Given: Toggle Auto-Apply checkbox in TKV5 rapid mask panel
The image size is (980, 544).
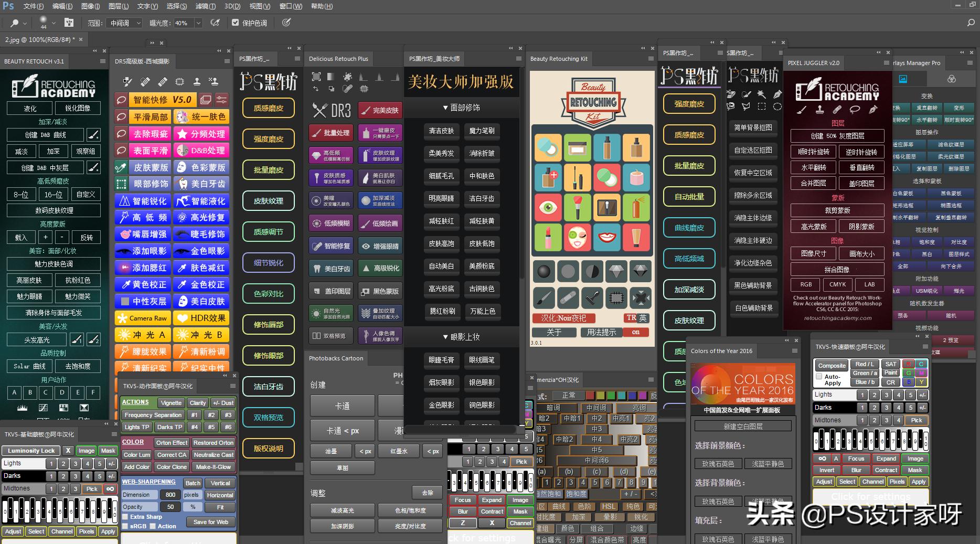Looking at the screenshot, I should pyautogui.click(x=819, y=377).
